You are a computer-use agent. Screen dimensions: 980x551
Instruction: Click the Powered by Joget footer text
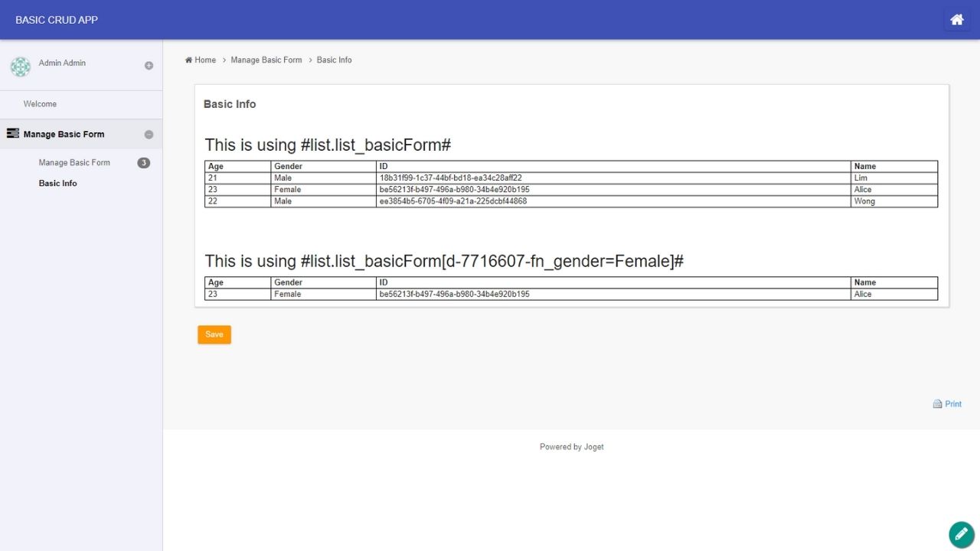571,447
